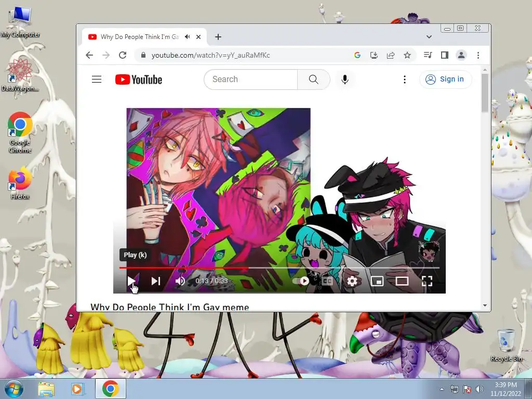Click the magnifier search button

coord(313,79)
